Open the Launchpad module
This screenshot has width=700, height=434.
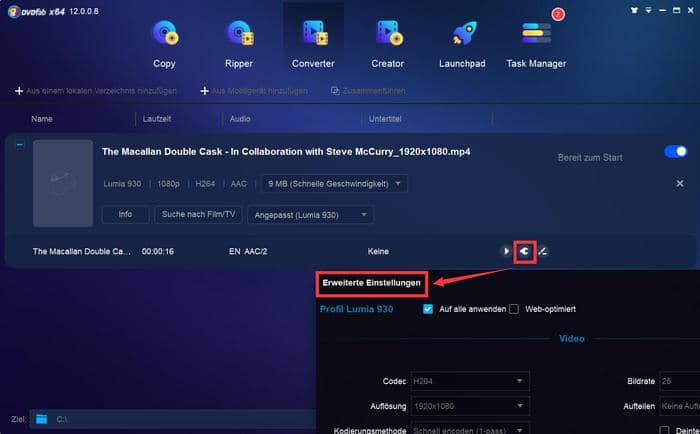(462, 44)
